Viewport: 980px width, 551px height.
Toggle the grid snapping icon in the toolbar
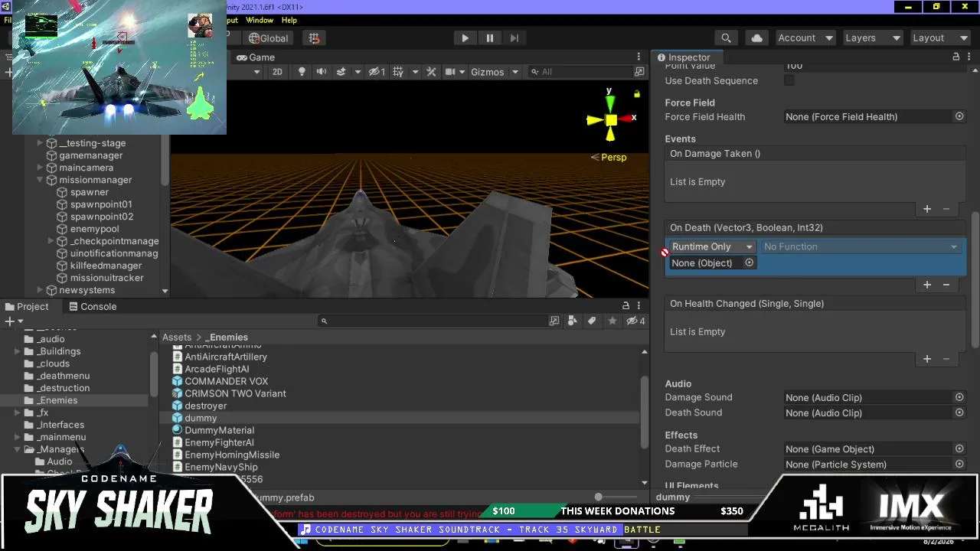pyautogui.click(x=314, y=37)
